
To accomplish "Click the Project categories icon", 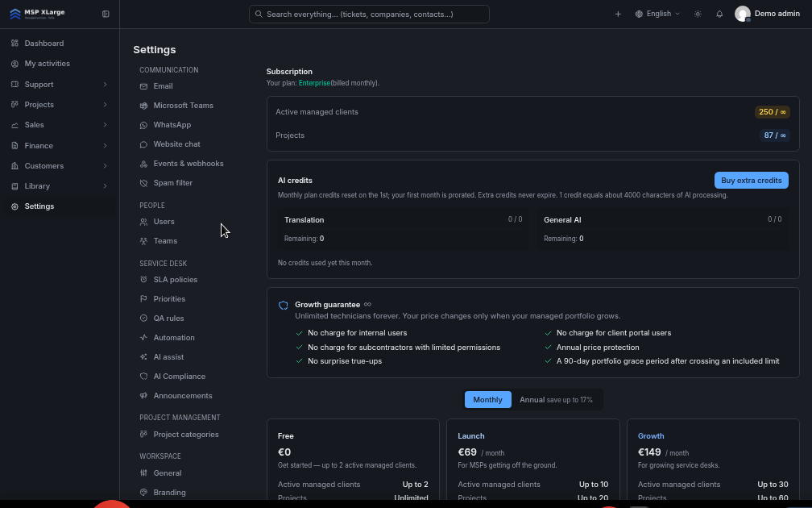I will (143, 435).
